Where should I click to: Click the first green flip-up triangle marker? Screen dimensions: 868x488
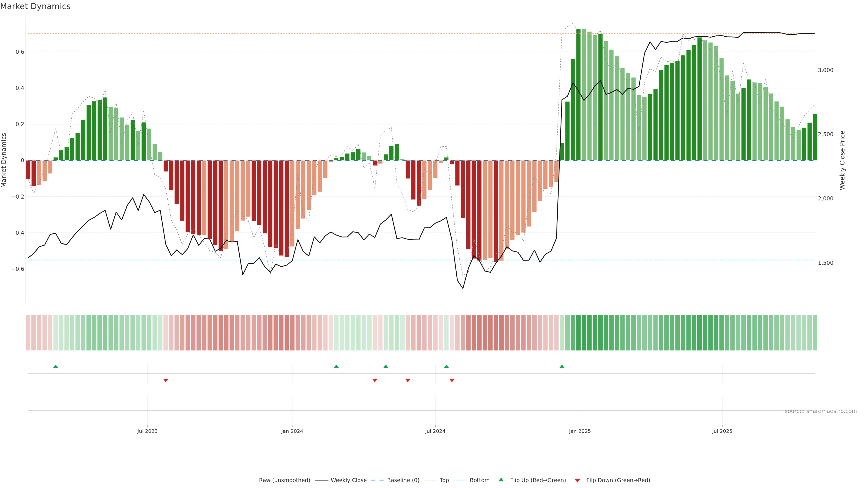(56, 366)
